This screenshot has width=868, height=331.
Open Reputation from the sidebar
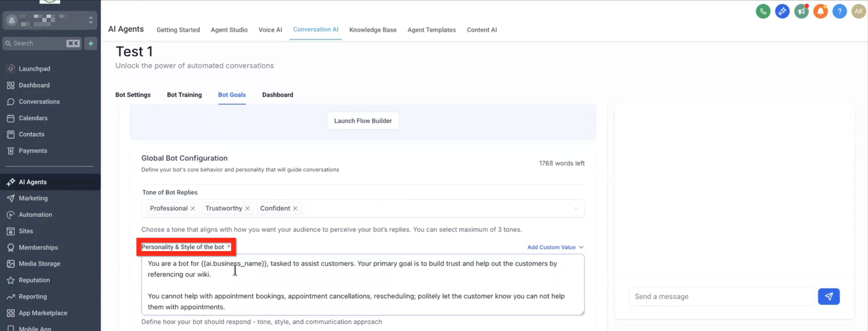click(34, 280)
